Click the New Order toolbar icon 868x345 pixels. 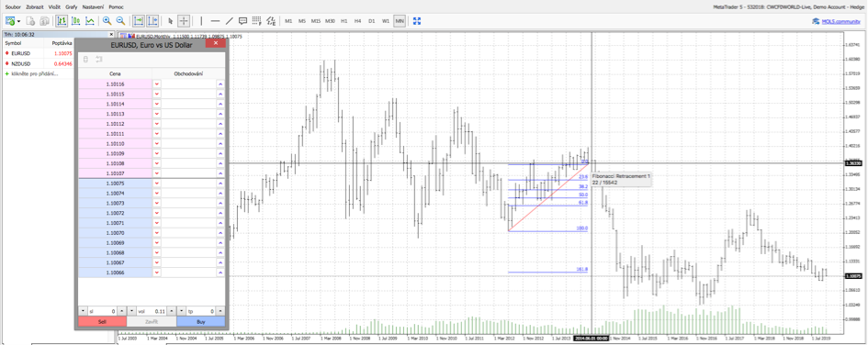[10, 21]
